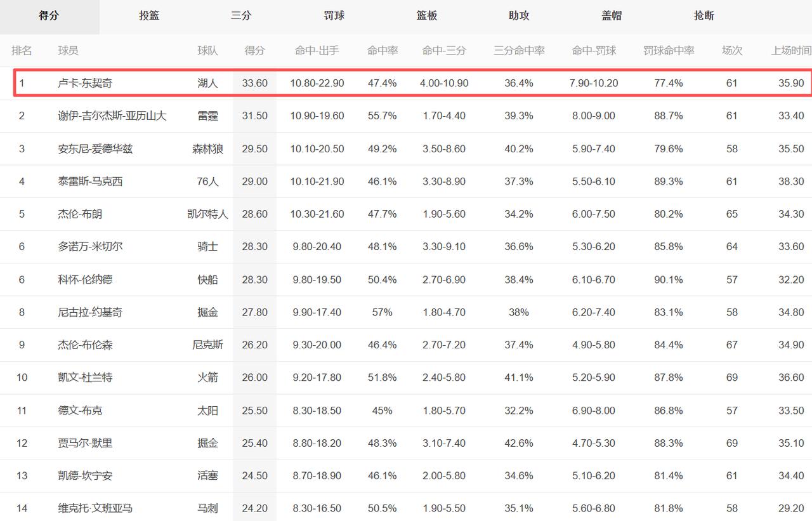This screenshot has height=521, width=812.
Task: Open the 三分 (Three-Point) leaders tab
Action: 241,16
